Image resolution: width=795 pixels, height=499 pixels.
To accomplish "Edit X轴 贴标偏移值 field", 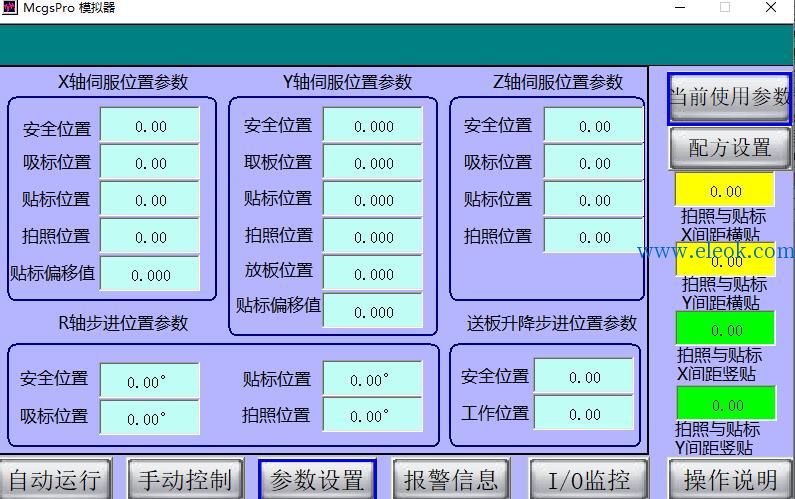I will pos(150,274).
